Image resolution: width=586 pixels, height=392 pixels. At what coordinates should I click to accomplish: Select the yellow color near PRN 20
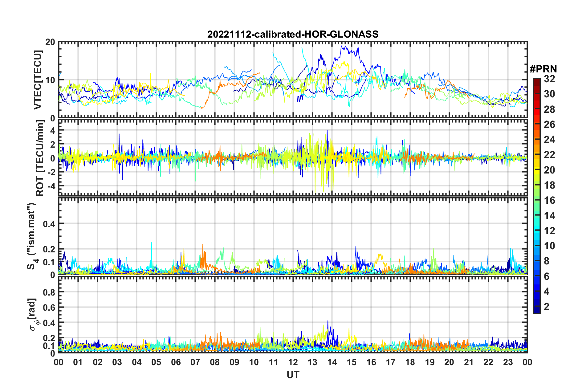[x=536, y=170]
